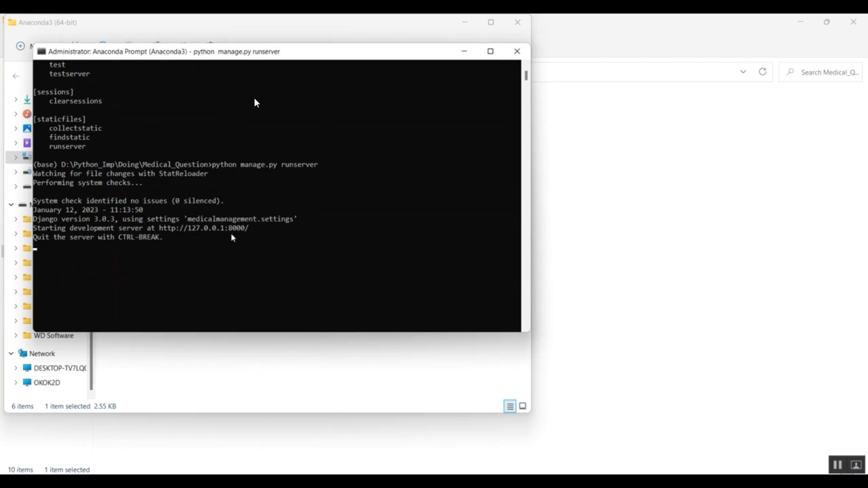Click the Anaconda Prompt vertical scrollbar thumb
The height and width of the screenshot is (488, 868).
tap(526, 76)
